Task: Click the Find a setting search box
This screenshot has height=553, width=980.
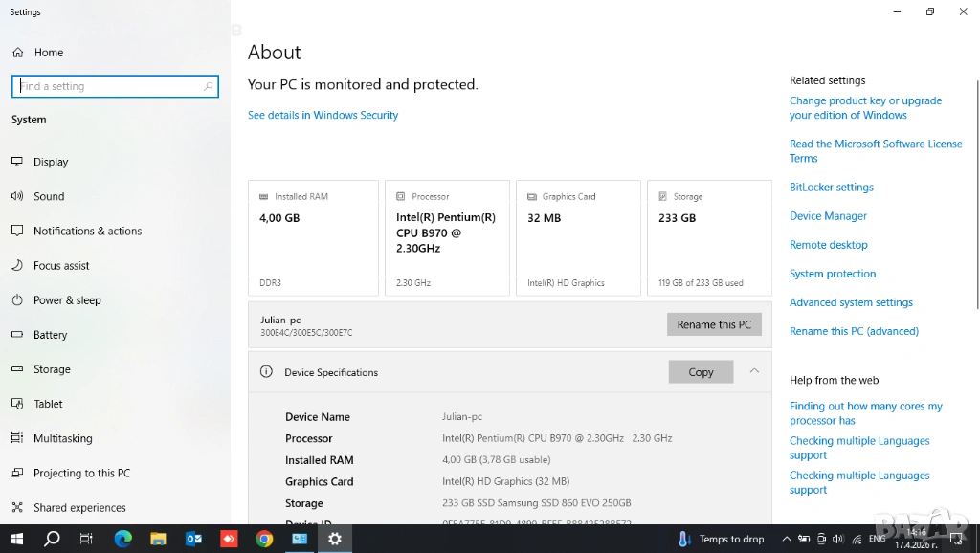Action: [x=115, y=86]
